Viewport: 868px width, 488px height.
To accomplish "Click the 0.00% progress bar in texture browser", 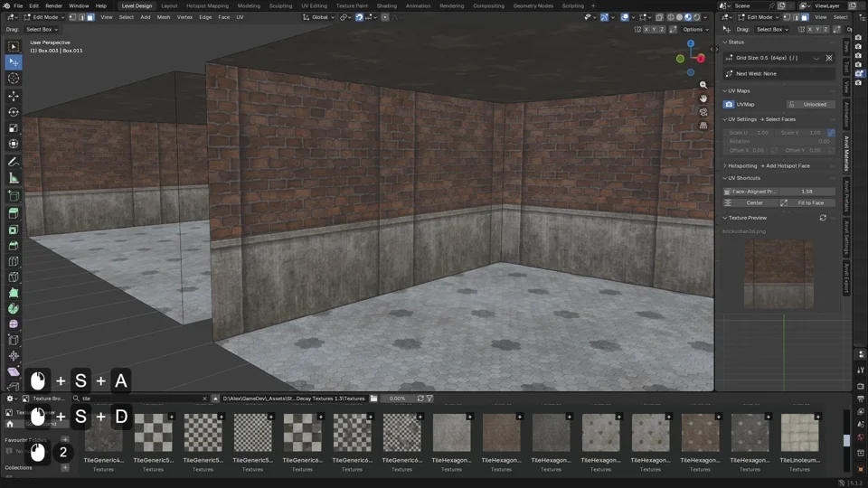I will pos(398,399).
